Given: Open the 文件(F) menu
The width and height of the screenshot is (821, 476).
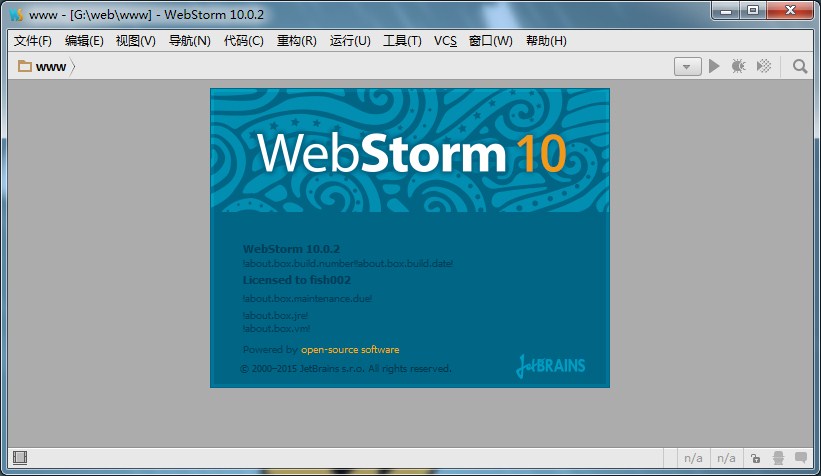Looking at the screenshot, I should 33,41.
